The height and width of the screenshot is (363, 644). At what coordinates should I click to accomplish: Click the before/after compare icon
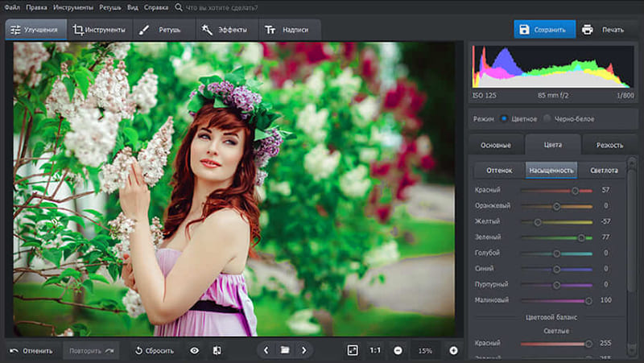pos(217,351)
